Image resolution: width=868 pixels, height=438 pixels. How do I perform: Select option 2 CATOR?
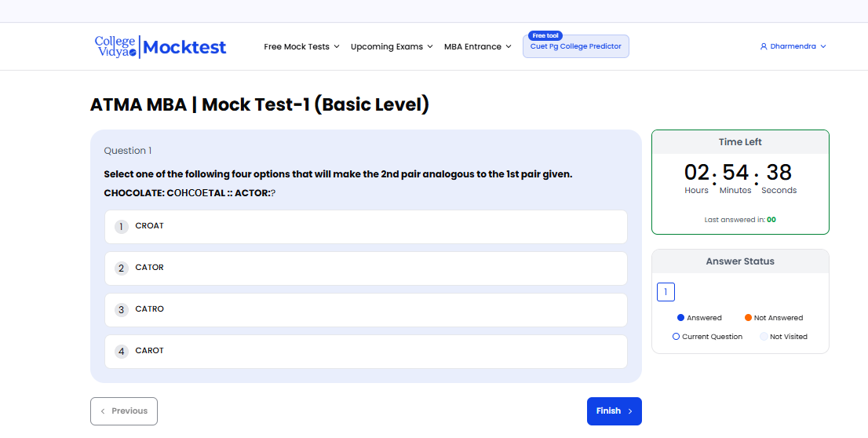pos(366,268)
